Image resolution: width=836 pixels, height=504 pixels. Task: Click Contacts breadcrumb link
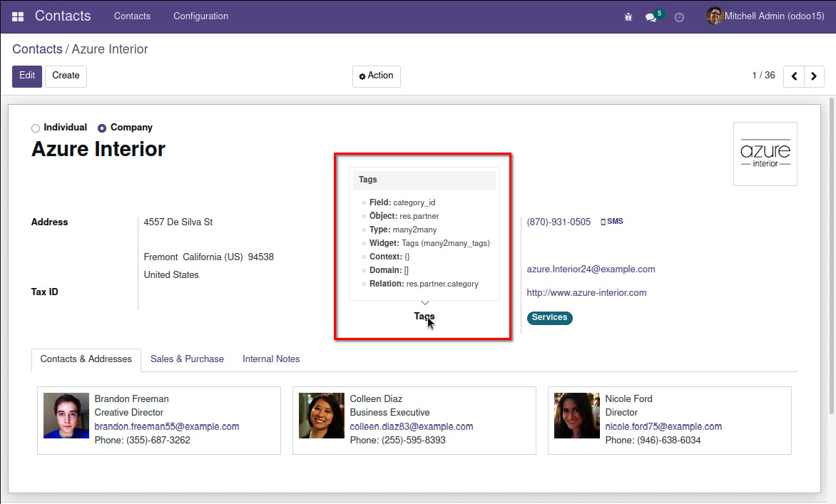tap(37, 49)
